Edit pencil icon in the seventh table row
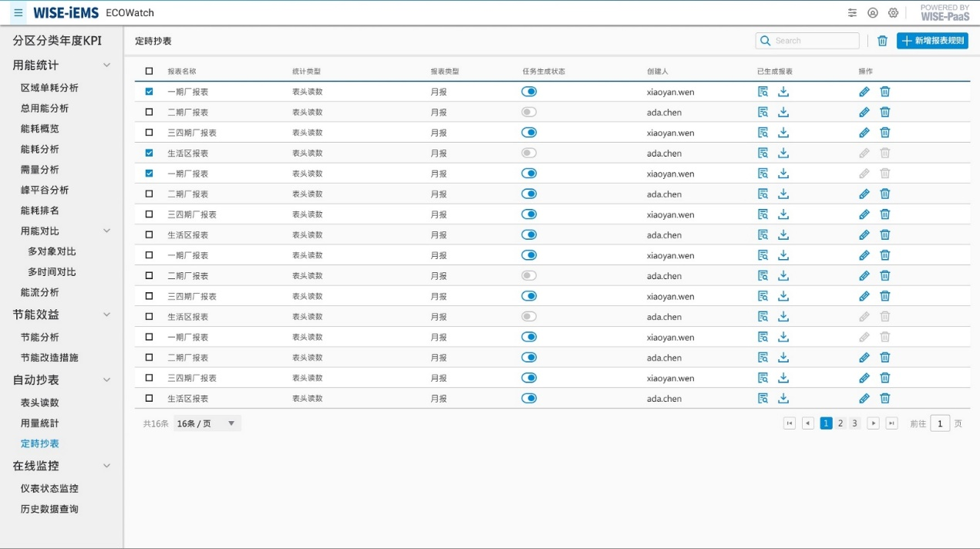Viewport: 980px width, 549px height. [864, 214]
